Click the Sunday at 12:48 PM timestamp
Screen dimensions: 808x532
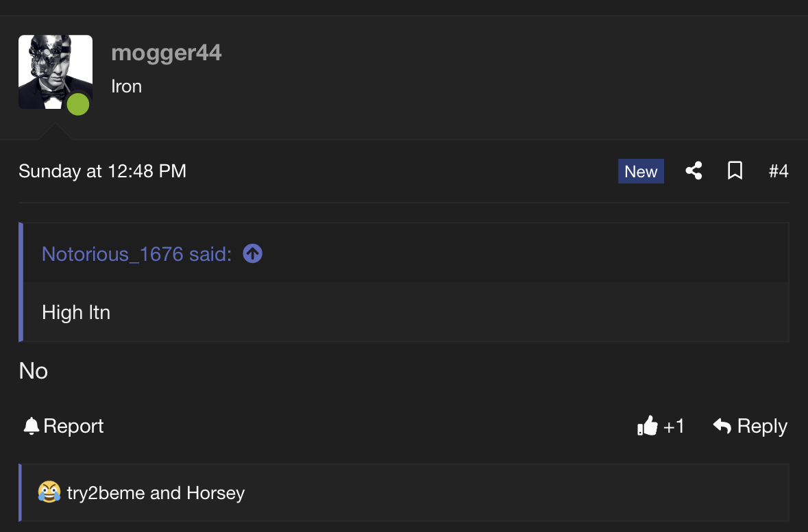point(102,171)
